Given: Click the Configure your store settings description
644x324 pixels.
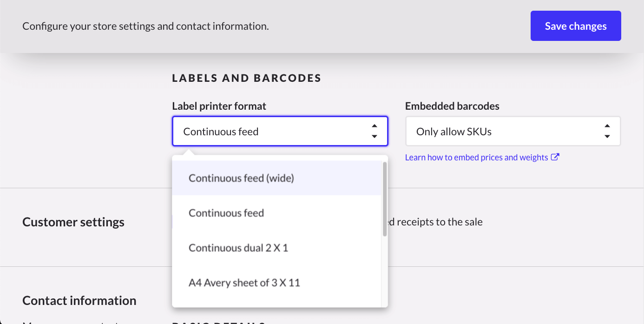Looking at the screenshot, I should 145,26.
